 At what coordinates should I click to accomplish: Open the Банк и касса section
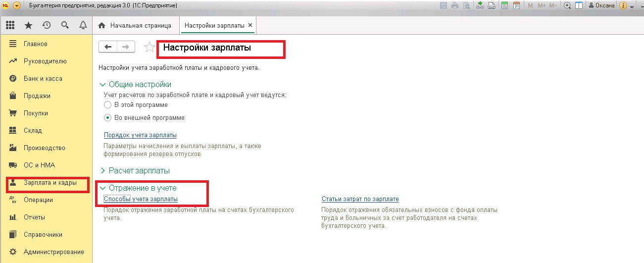click(46, 79)
